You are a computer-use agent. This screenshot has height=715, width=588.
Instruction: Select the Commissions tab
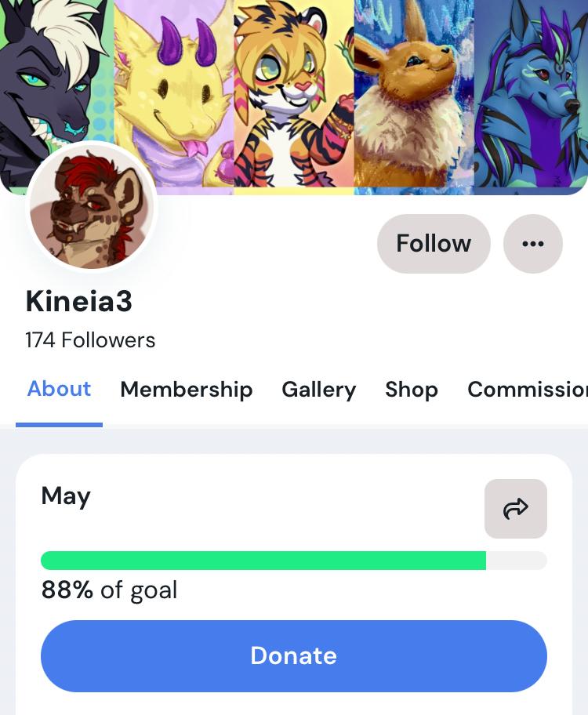click(528, 390)
